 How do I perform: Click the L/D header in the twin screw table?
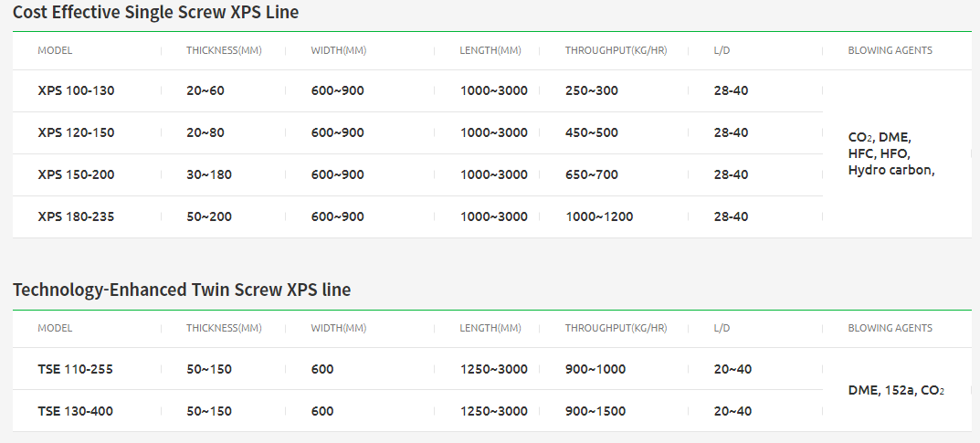[722, 328]
